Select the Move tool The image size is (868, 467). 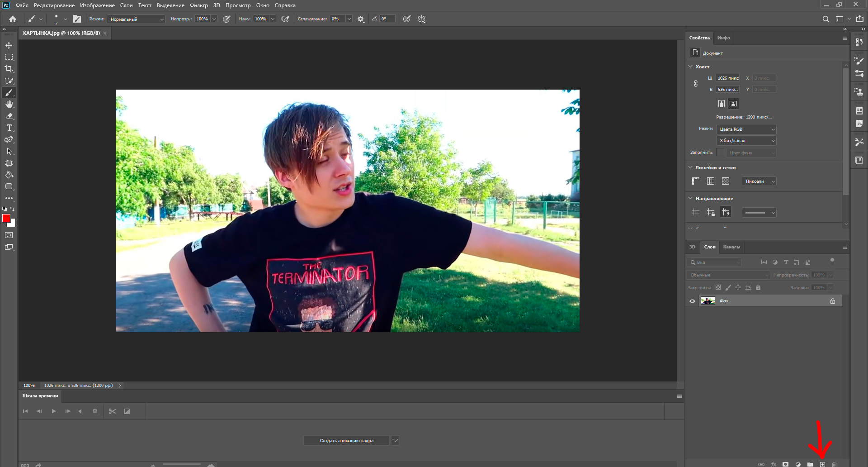(9, 45)
